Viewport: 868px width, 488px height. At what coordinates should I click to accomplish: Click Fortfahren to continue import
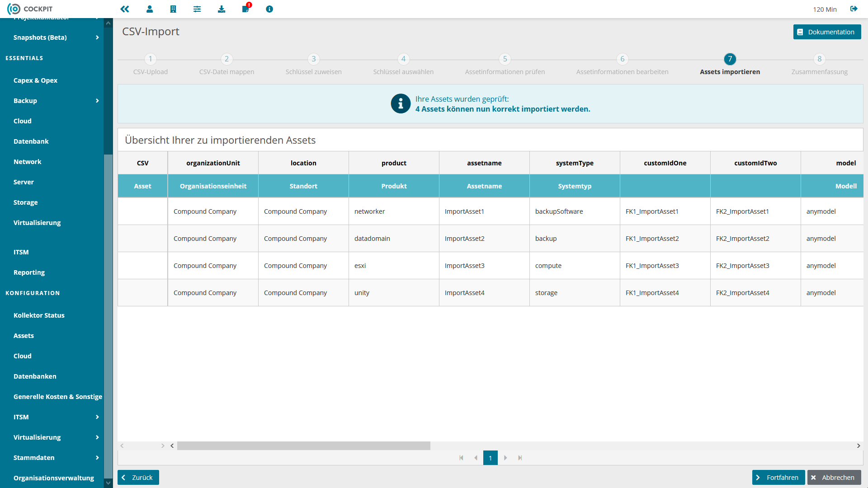[x=778, y=478]
